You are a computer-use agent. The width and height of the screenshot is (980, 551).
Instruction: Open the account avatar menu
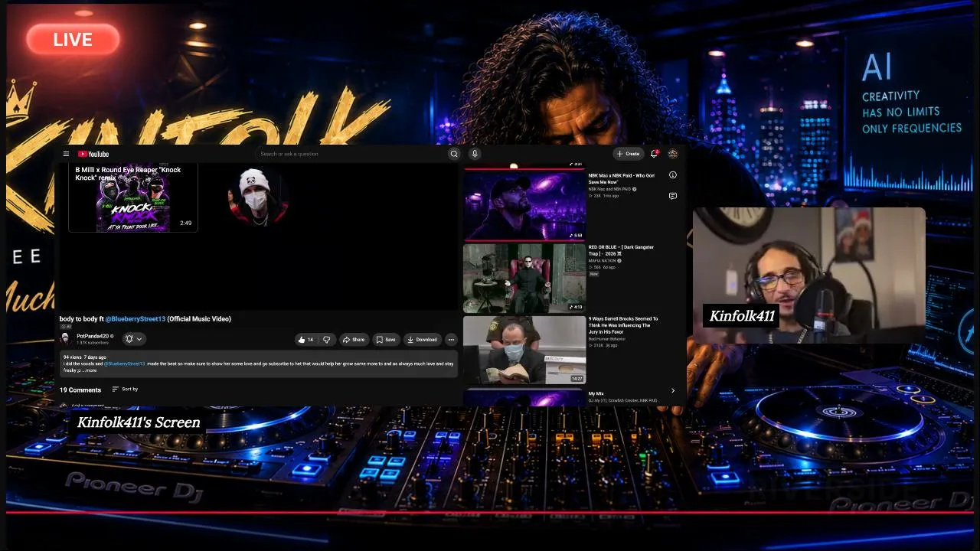[673, 154]
